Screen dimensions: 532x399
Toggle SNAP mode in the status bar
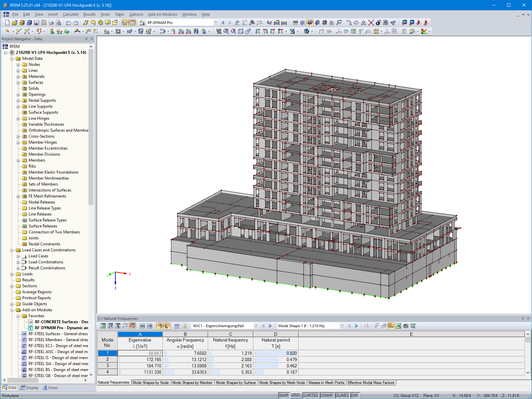(x=284, y=395)
